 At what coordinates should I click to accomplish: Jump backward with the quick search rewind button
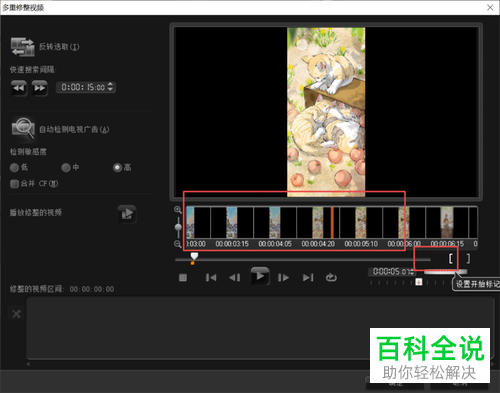[x=19, y=88]
